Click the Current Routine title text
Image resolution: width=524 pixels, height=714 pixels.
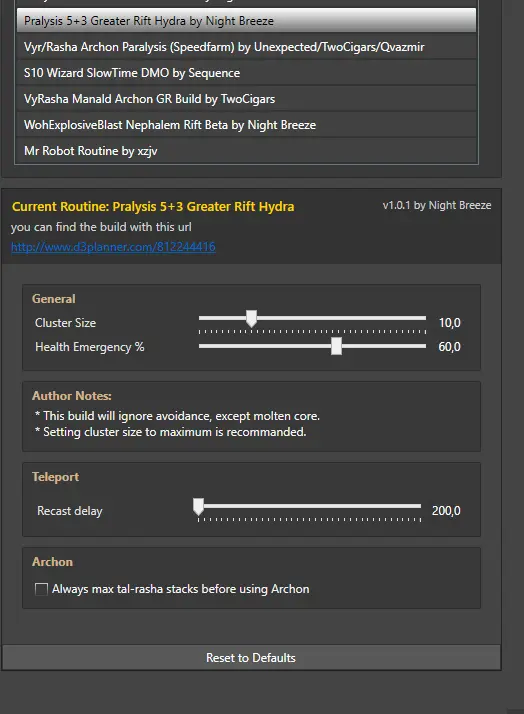[x=153, y=207]
